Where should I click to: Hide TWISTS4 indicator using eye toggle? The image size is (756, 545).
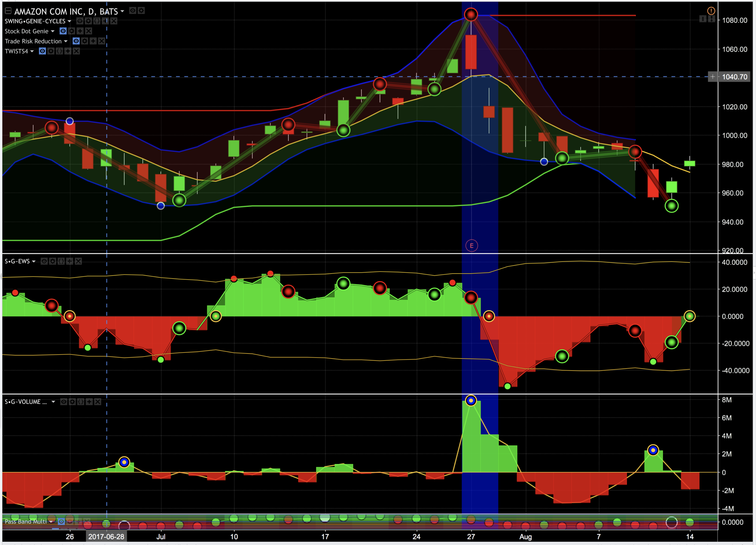(x=42, y=51)
